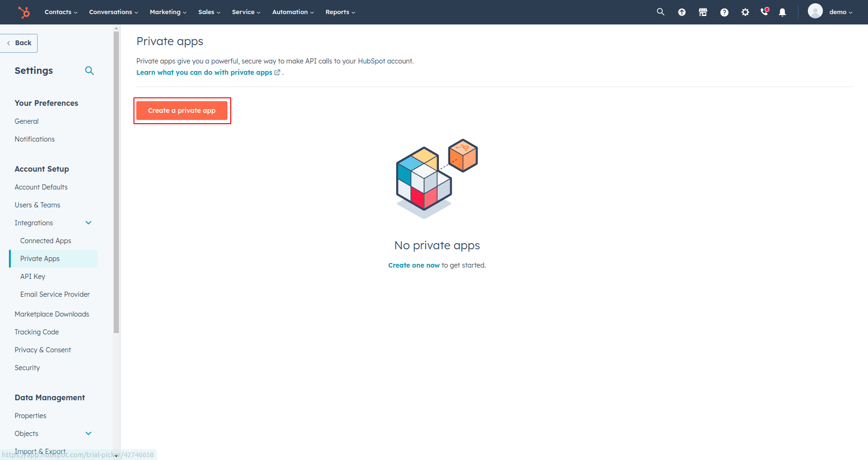Open Email Service Provider settings
The image size is (868, 460).
click(x=55, y=294)
